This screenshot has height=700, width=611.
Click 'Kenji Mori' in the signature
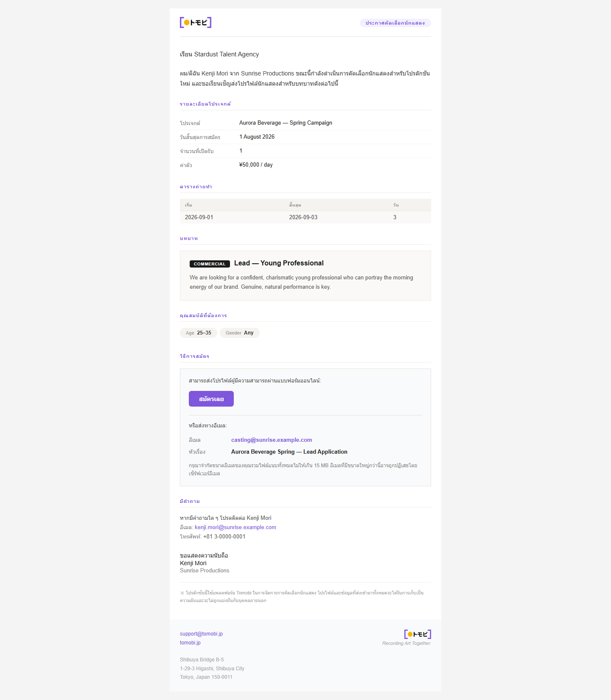click(x=193, y=563)
